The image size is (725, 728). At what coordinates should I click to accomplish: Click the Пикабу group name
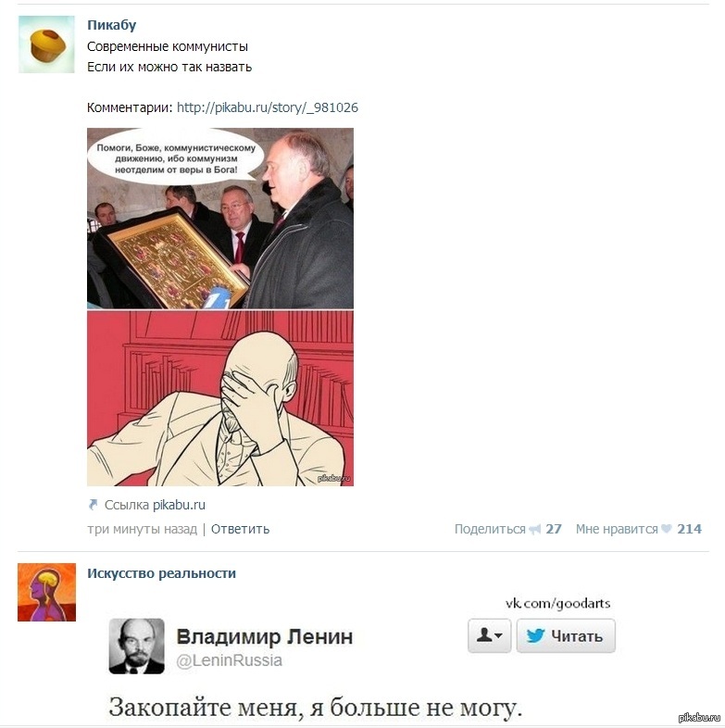point(112,25)
